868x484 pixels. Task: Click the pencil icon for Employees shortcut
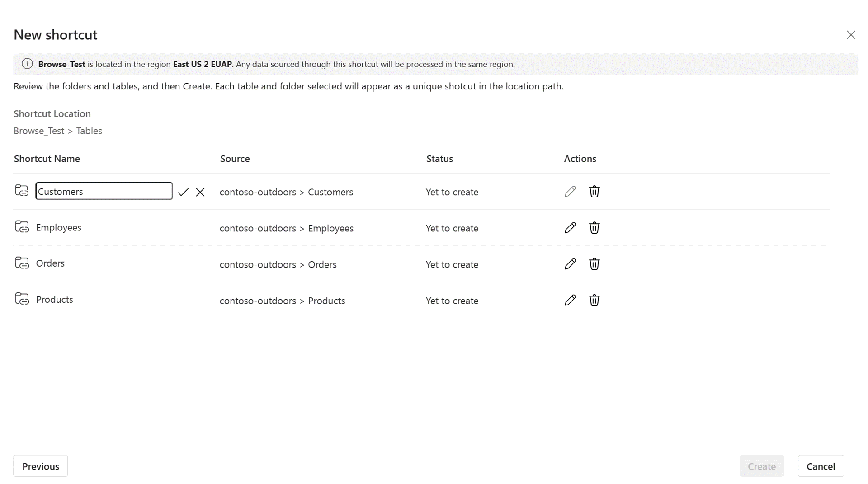tap(570, 228)
